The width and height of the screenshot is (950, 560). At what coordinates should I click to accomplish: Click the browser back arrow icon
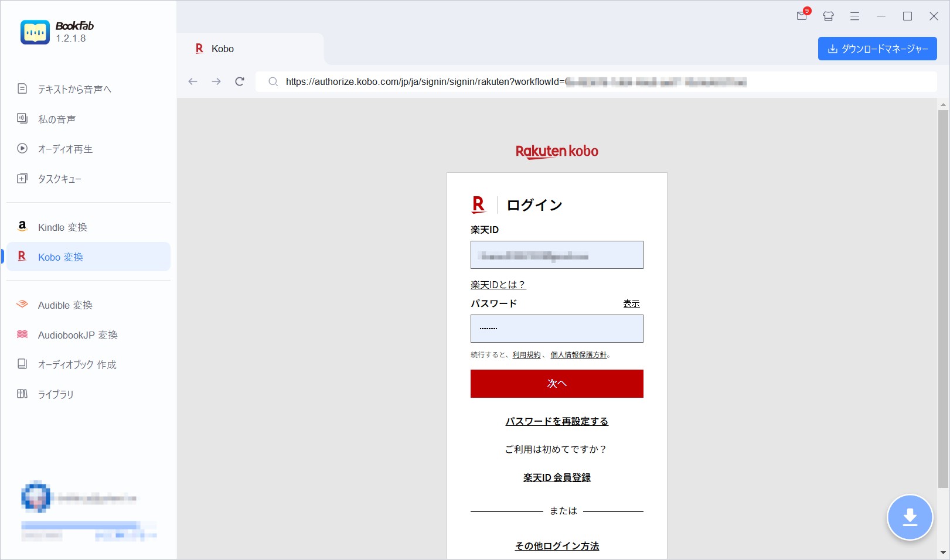pos(193,81)
